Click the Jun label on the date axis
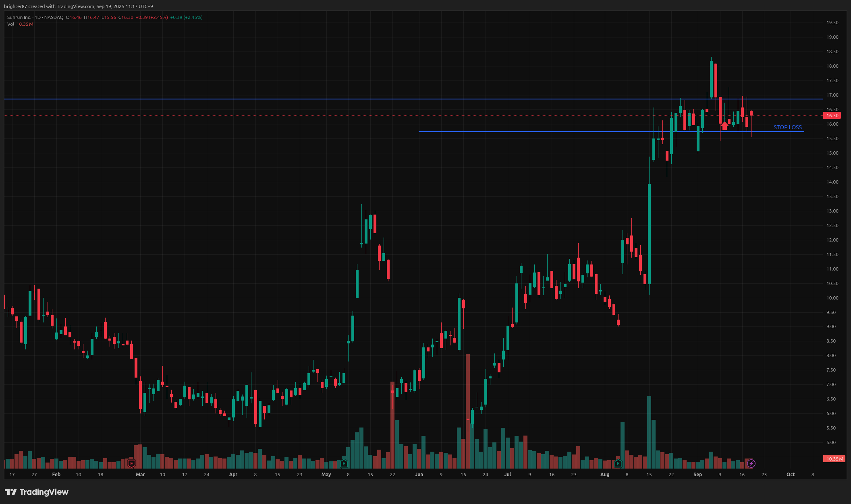 pyautogui.click(x=419, y=475)
